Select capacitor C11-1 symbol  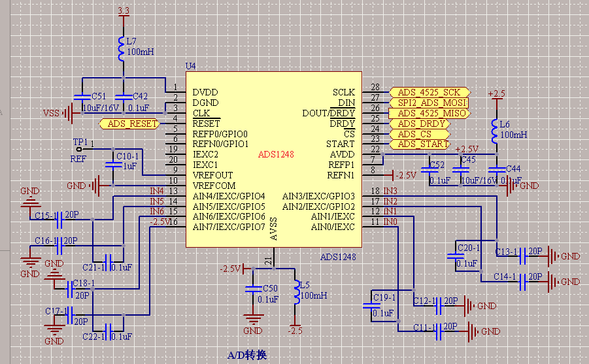click(x=439, y=331)
